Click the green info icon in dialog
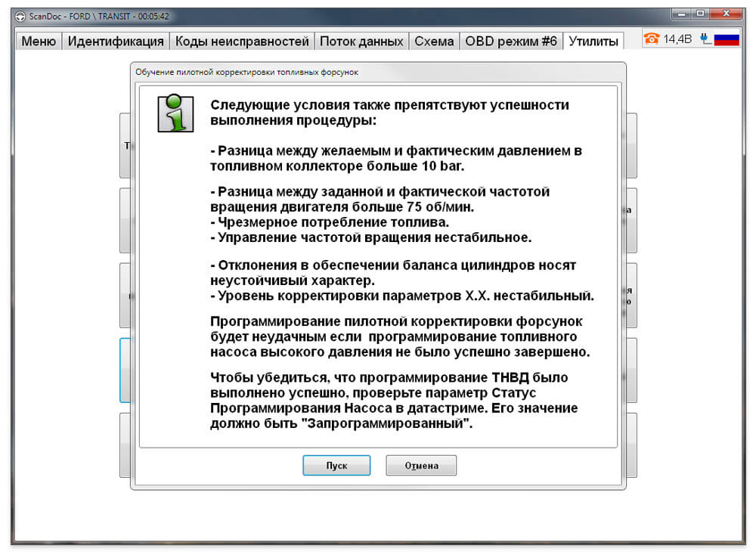This screenshot has height=558, width=756. coord(175,113)
